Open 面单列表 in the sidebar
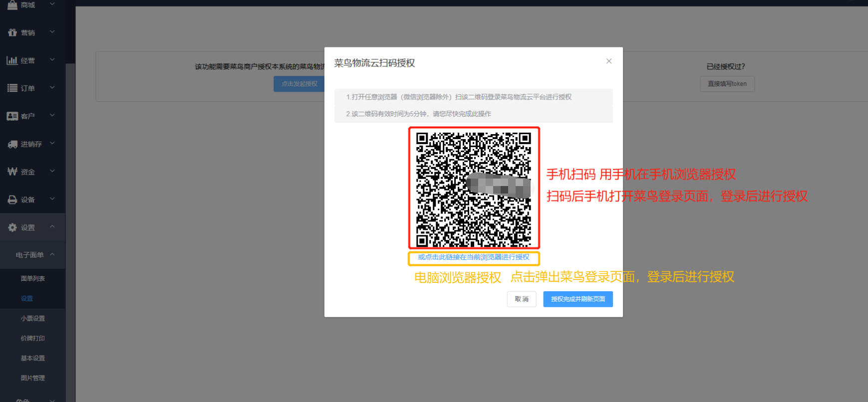Image resolution: width=868 pixels, height=402 pixels. [32, 278]
